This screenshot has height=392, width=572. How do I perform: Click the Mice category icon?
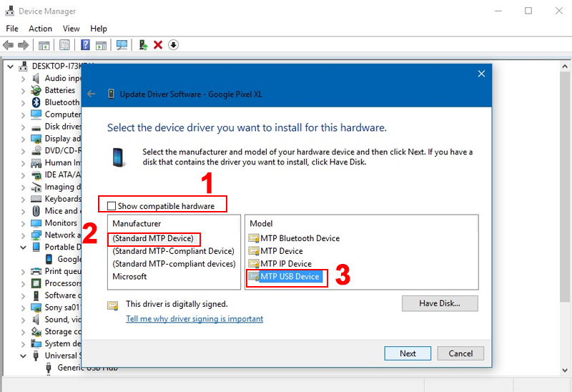[36, 211]
